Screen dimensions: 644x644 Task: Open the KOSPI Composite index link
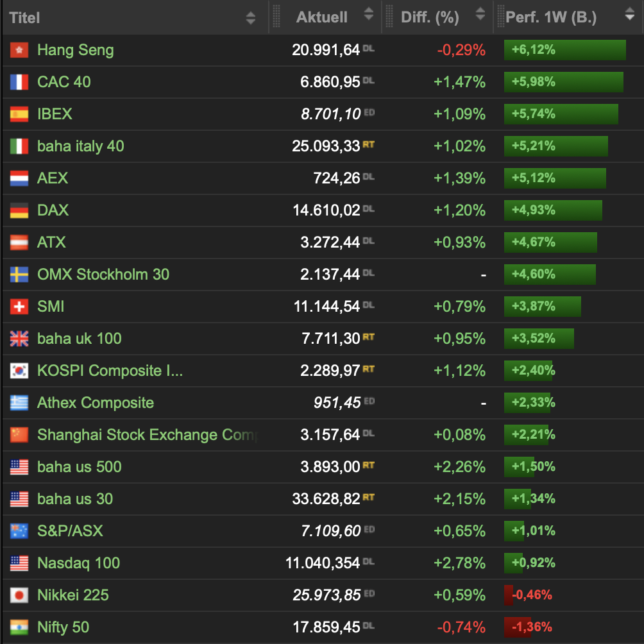tap(110, 371)
